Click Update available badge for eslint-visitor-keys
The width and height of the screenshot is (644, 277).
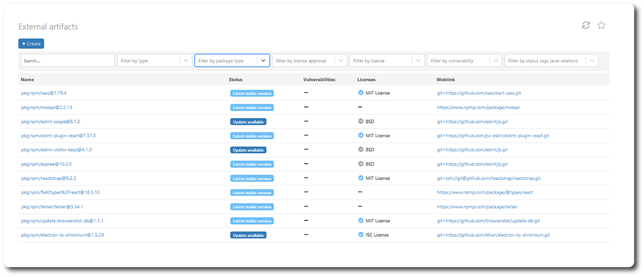(x=248, y=150)
